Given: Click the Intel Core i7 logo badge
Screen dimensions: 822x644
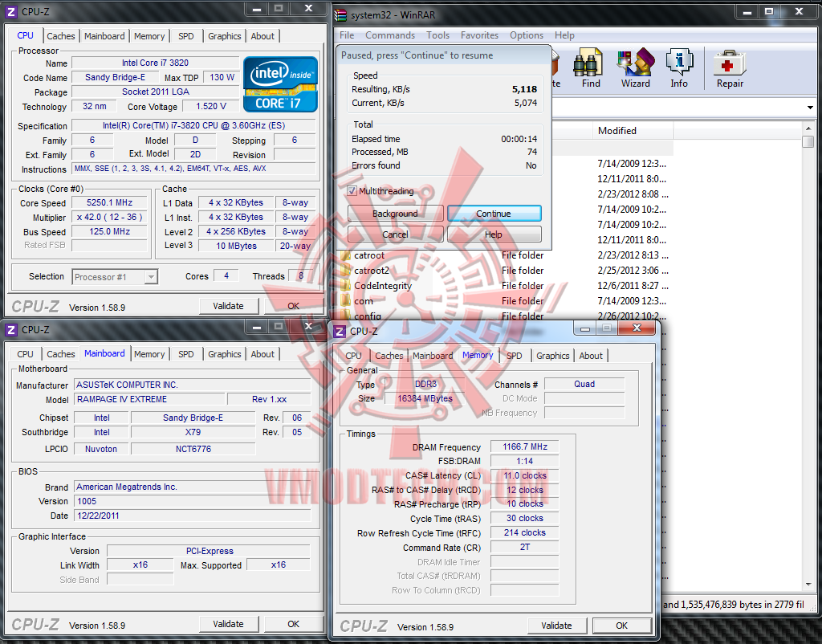Looking at the screenshot, I should tap(280, 84).
